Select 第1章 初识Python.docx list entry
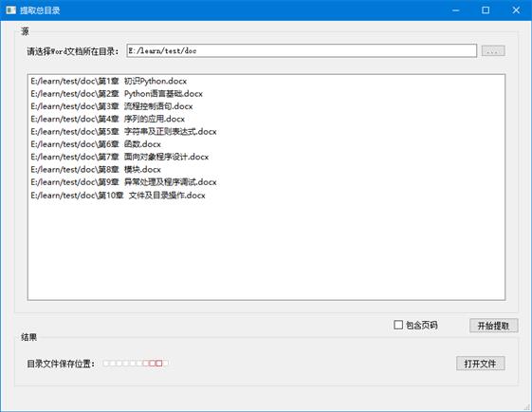The height and width of the screenshot is (412, 532). [x=108, y=82]
